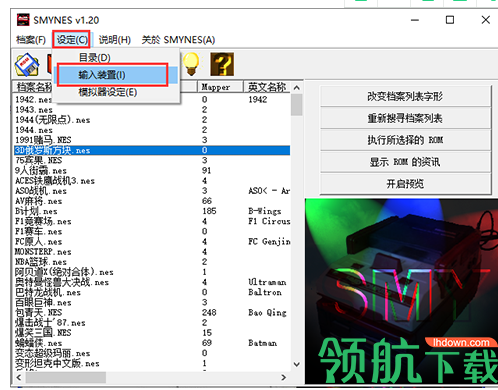Sort by the 英文名称 column header
This screenshot has height=390, width=498.
[267, 87]
